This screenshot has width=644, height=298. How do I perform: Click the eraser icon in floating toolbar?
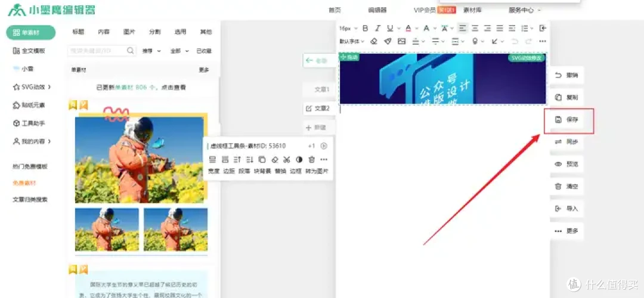click(275, 159)
